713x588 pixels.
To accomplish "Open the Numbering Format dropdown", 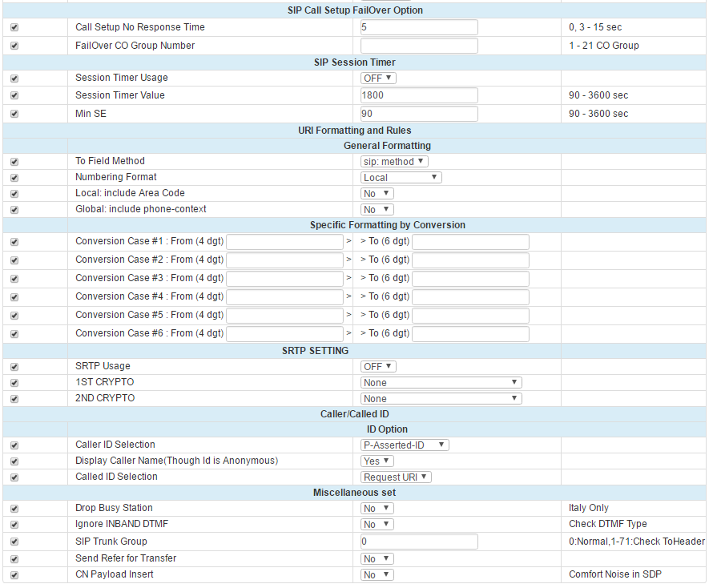I will point(401,178).
